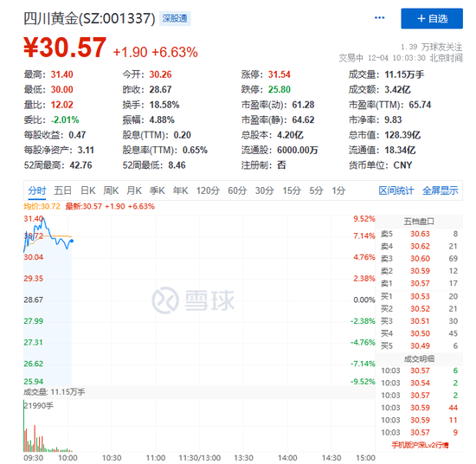This screenshot has height=464, width=476.
Task: Click the 成交额 value 3.42亿
Action: pyautogui.click(x=398, y=89)
